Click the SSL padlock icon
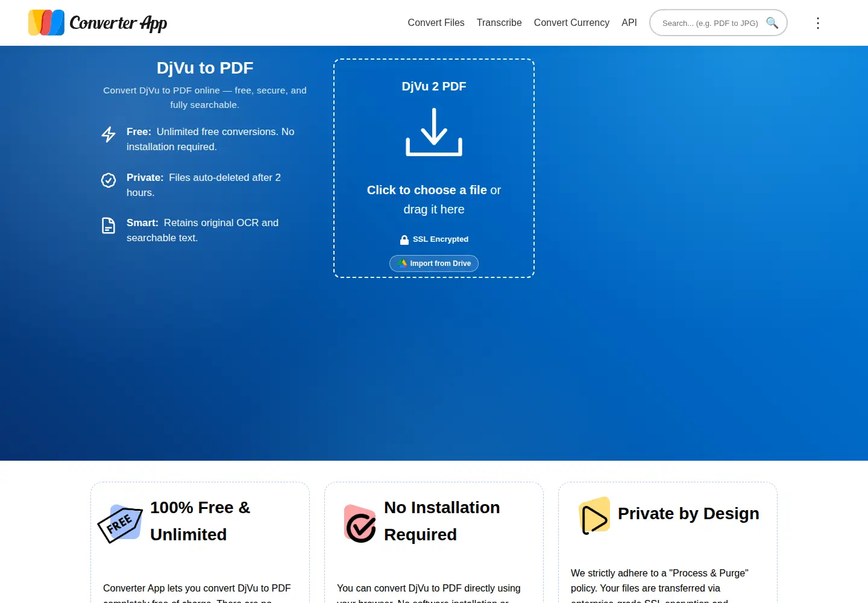Viewport: 868px width, 603px height. point(404,239)
